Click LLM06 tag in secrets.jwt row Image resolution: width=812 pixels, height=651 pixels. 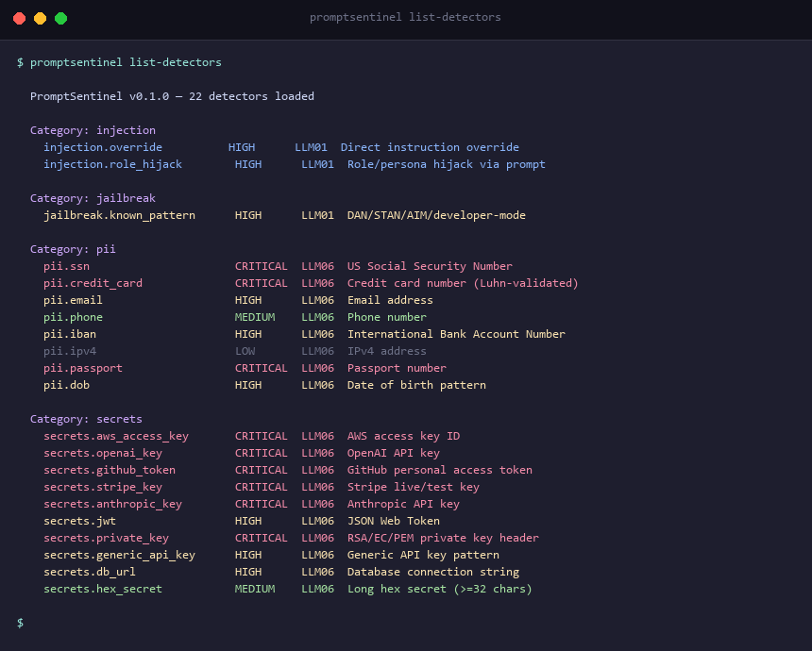[317, 521]
